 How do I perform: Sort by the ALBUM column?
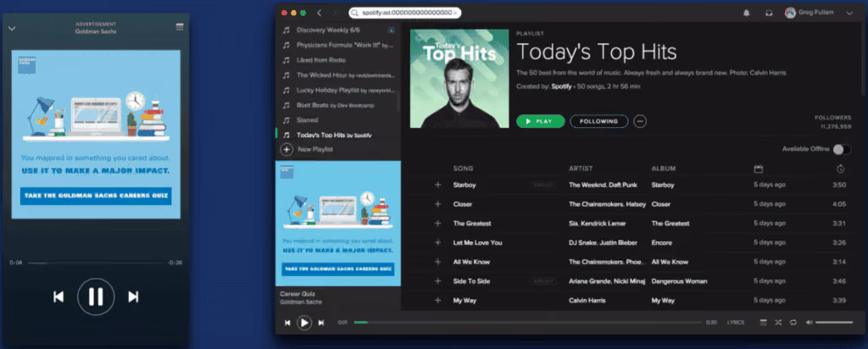[x=663, y=168]
